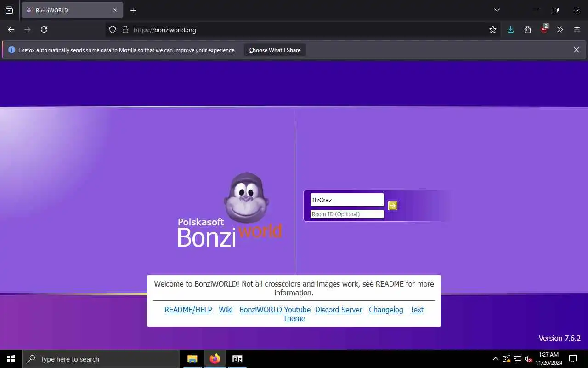
Task: Click the security tray icon
Action: click(x=507, y=359)
